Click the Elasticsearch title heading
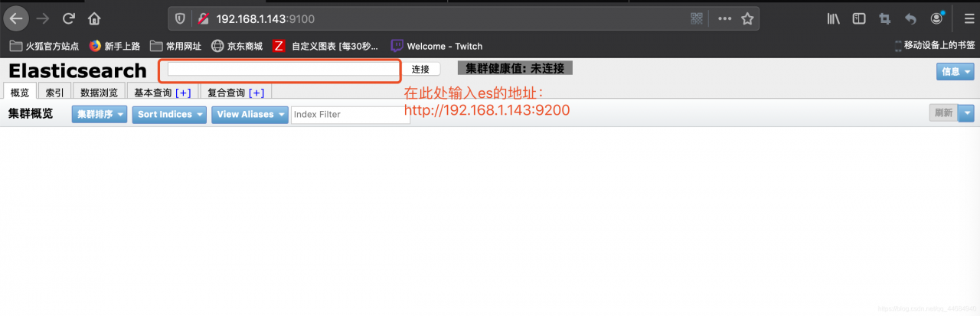 click(77, 70)
